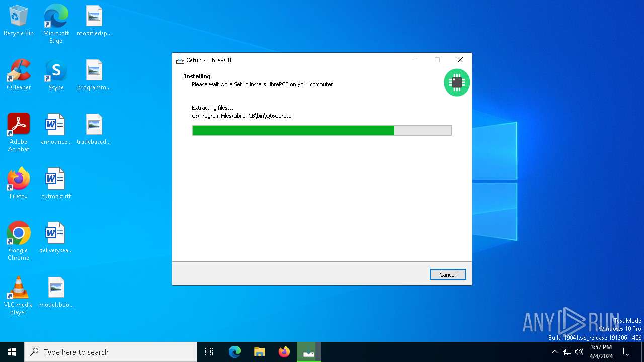
Task: Cancel the LibrePCB installation
Action: coord(448,275)
